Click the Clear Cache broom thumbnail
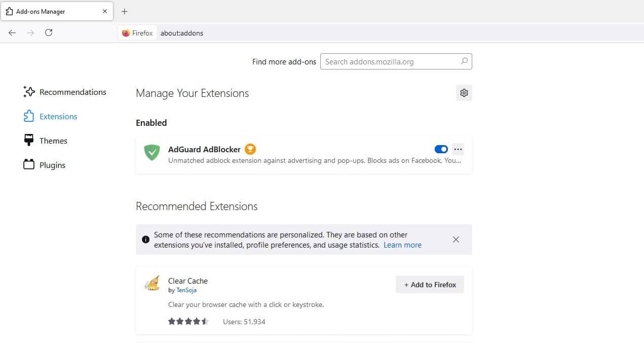This screenshot has height=344, width=644. pos(152,283)
